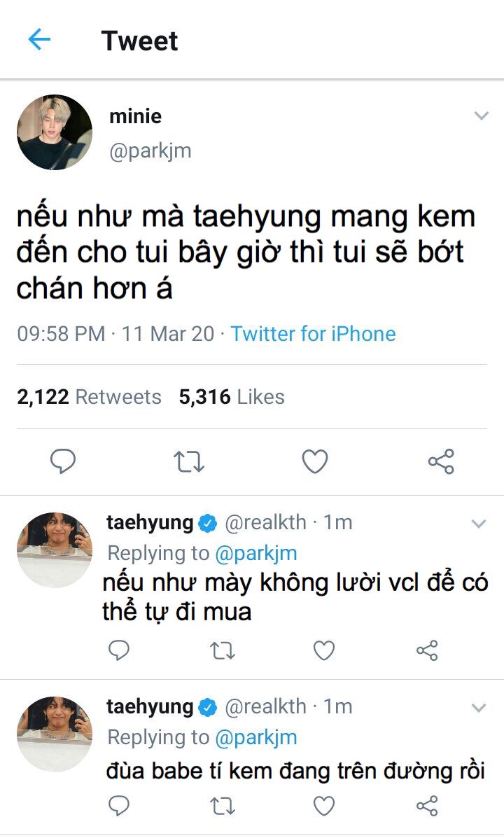This screenshot has height=838, width=504.
Task: View the 5,316 Likes list
Action: click(232, 397)
